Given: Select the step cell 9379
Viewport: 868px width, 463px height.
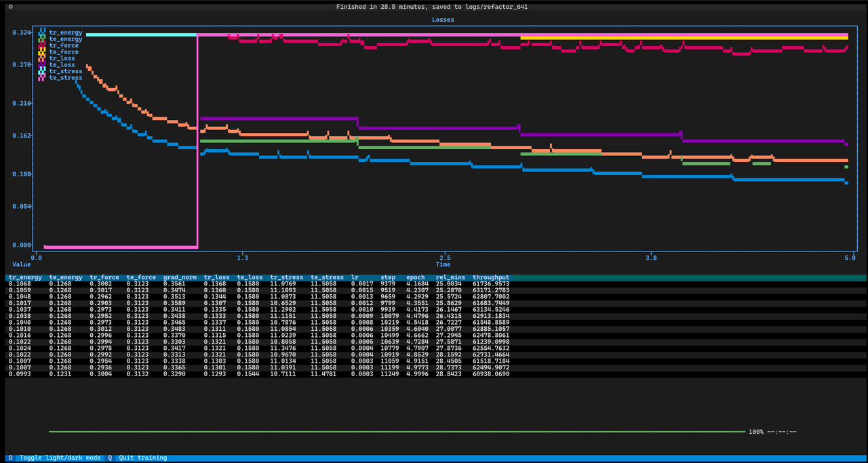Looking at the screenshot, I should [388, 284].
